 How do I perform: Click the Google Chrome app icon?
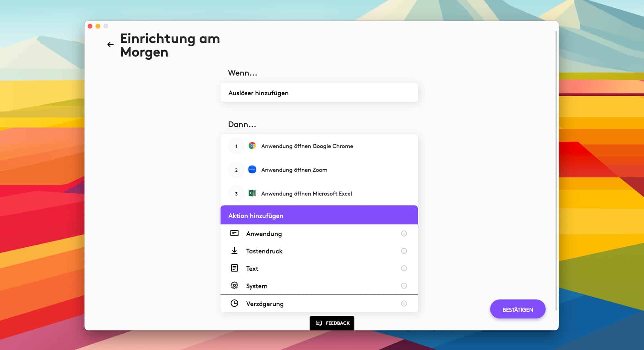pyautogui.click(x=252, y=146)
